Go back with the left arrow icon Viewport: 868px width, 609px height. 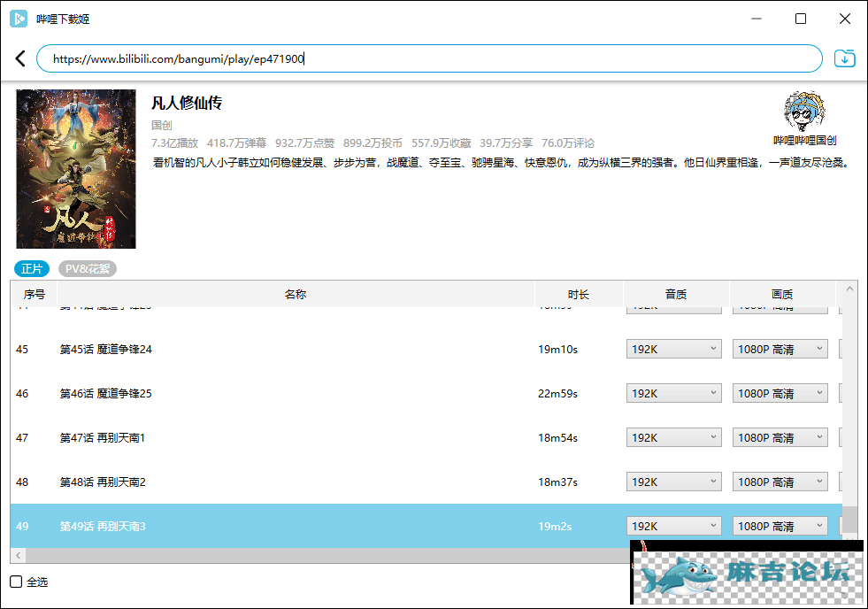click(x=20, y=58)
